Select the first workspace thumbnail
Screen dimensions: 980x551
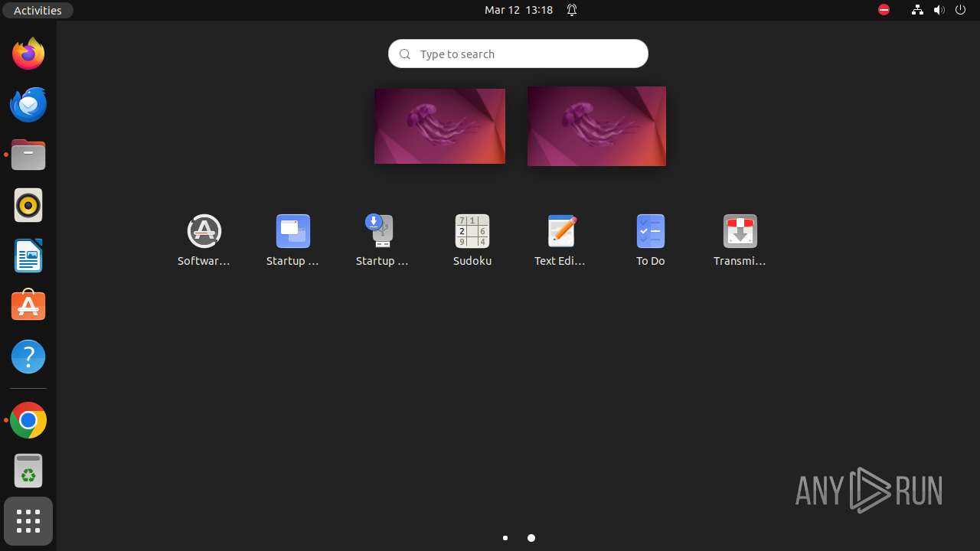(439, 126)
